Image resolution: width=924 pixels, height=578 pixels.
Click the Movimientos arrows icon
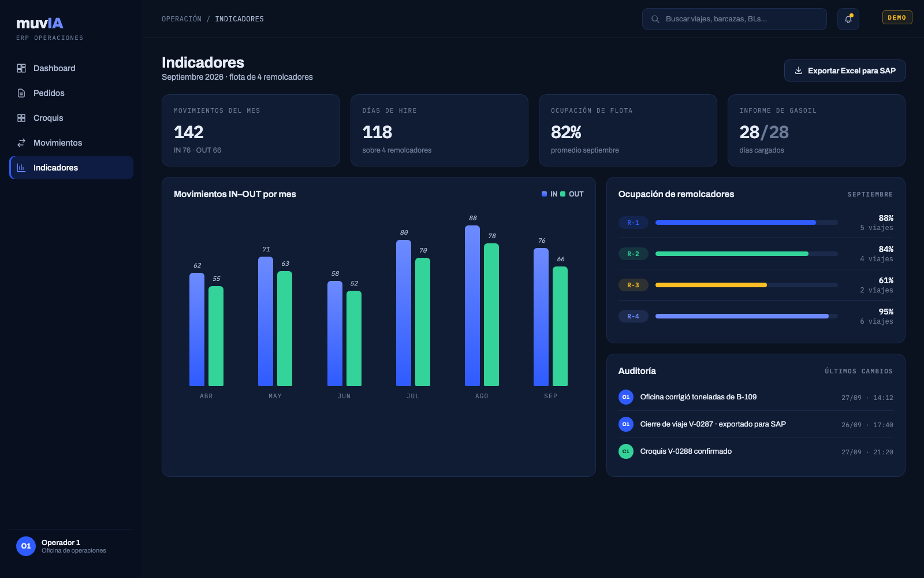(x=21, y=143)
